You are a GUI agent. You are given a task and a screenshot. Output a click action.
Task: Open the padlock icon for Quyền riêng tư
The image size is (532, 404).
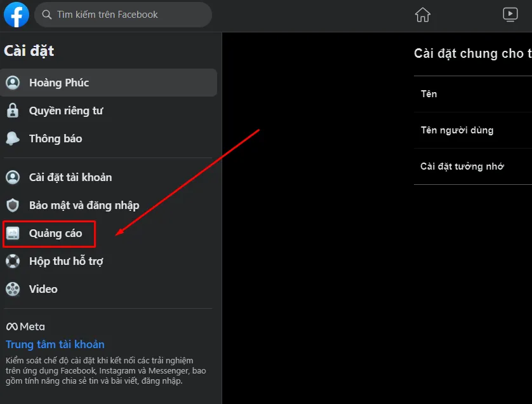13,111
